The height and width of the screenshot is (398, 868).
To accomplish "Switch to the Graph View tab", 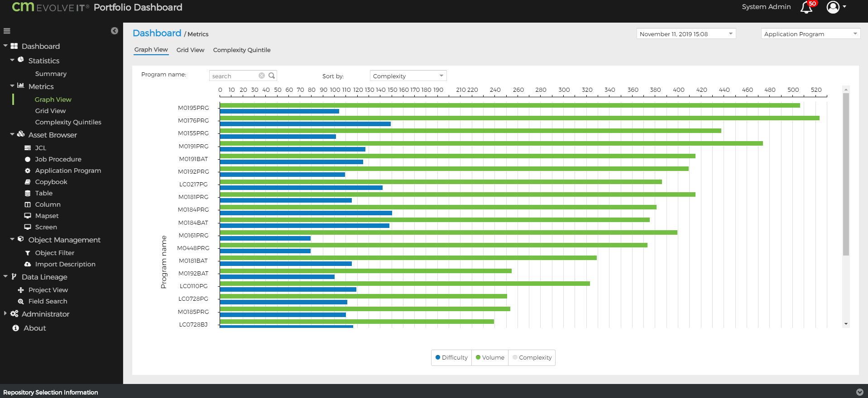I will coord(151,50).
